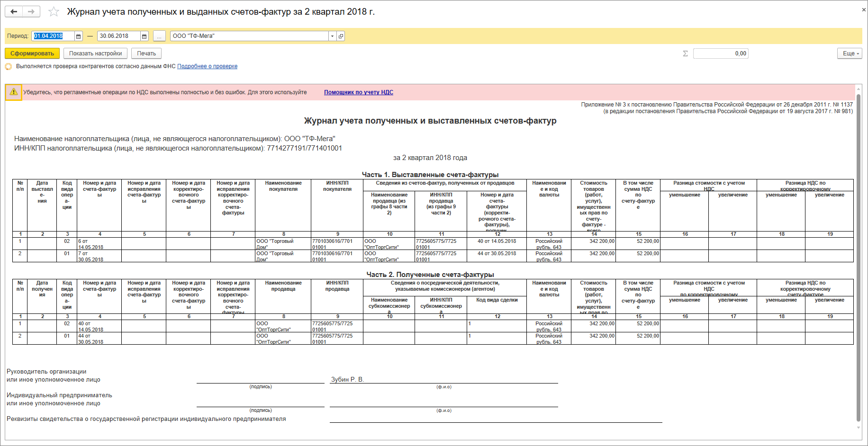
Task: Click the sum sigma icon
Action: click(x=685, y=54)
